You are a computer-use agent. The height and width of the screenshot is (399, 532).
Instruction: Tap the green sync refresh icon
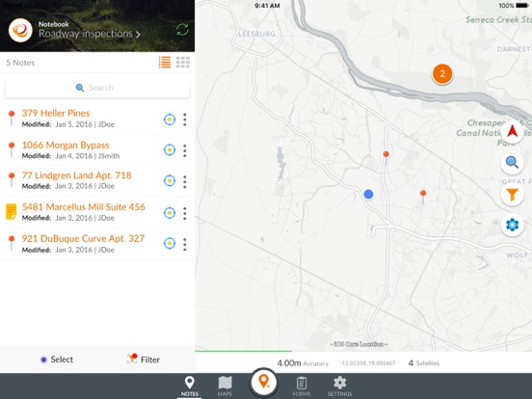coord(182,30)
